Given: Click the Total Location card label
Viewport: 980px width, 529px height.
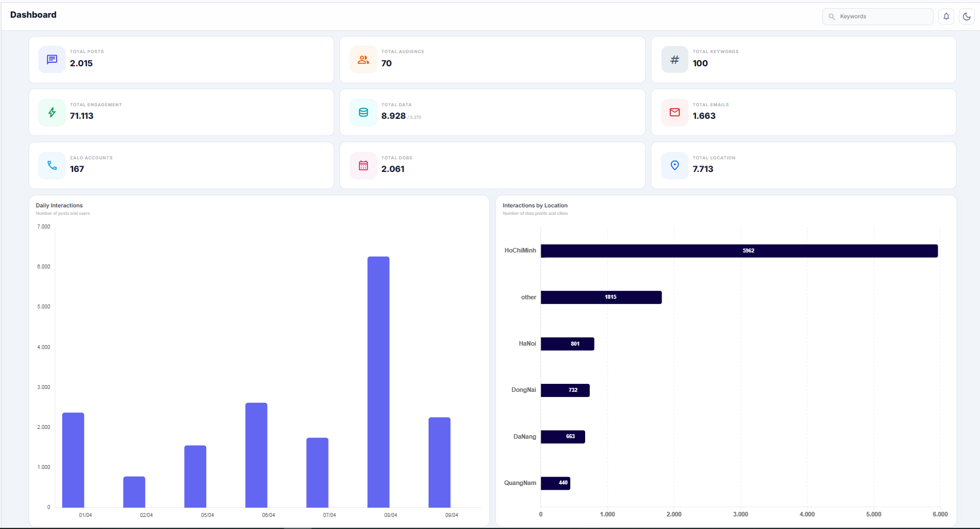Looking at the screenshot, I should pyautogui.click(x=714, y=158).
